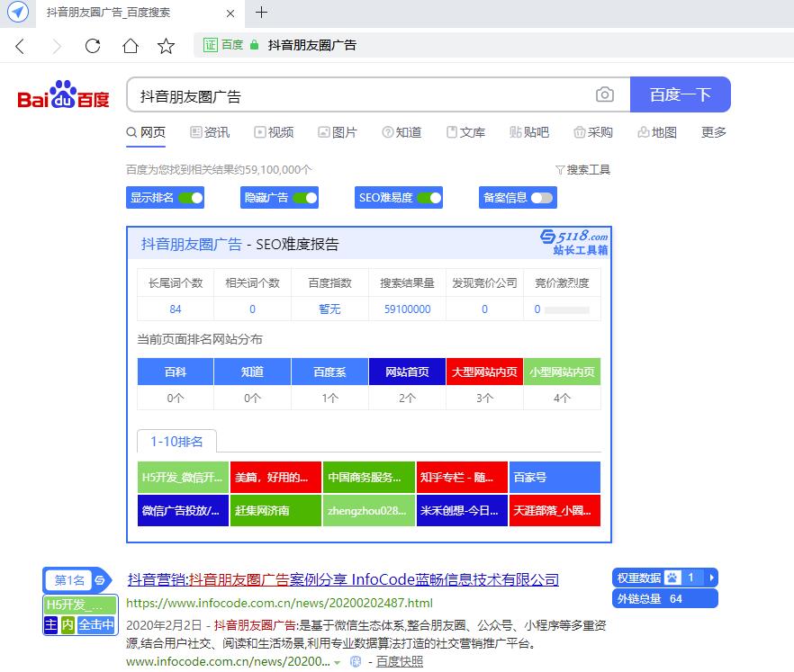Viewport: 794px width, 672px height.
Task: Click ranking tile 知乎专栏 - 随...
Action: point(462,477)
